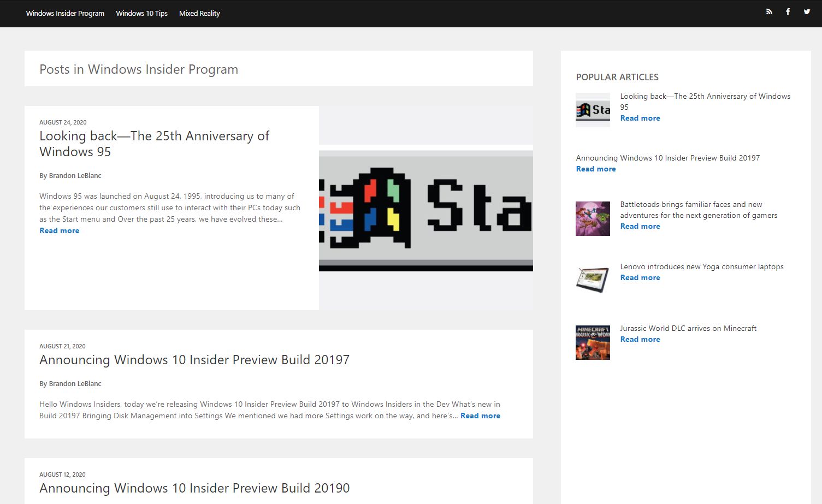
Task: Open Windows 10 Tips menu item
Action: pos(141,13)
